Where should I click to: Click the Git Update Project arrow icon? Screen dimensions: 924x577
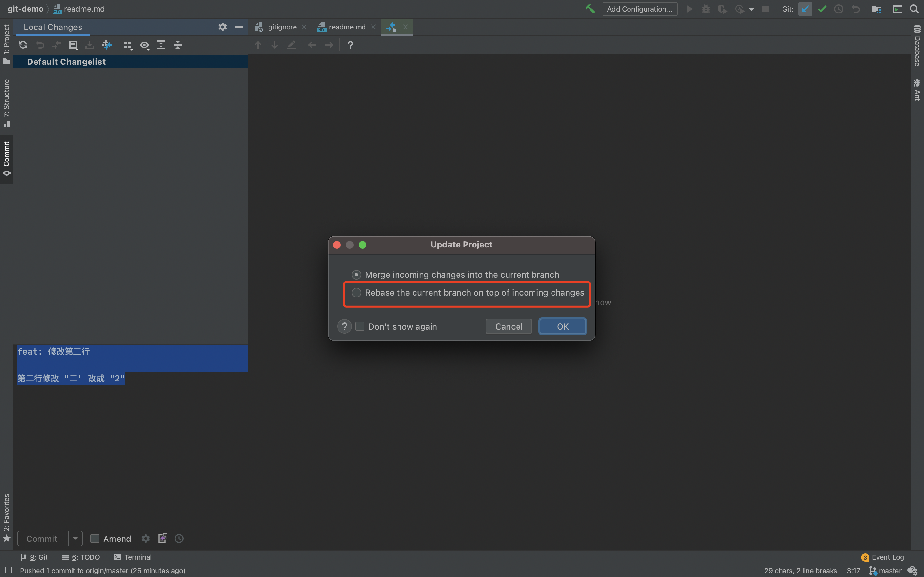(805, 9)
